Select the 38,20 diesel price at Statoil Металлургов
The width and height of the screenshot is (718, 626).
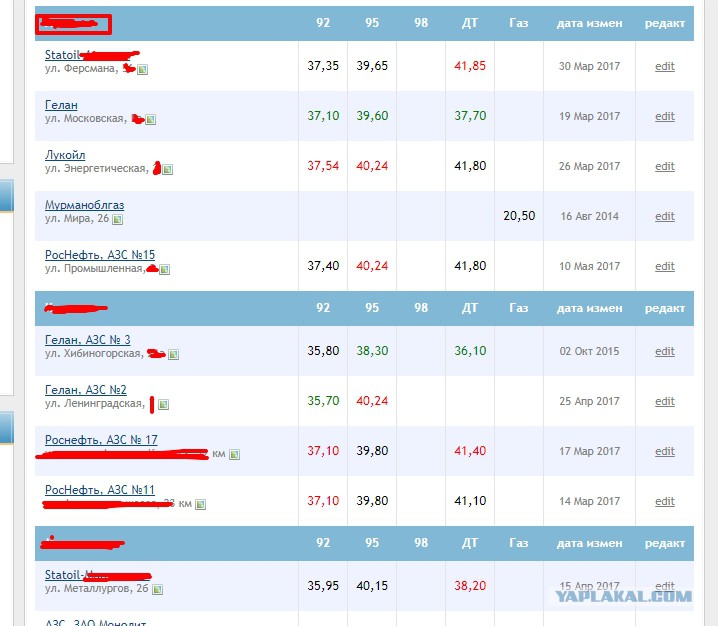[470, 586]
